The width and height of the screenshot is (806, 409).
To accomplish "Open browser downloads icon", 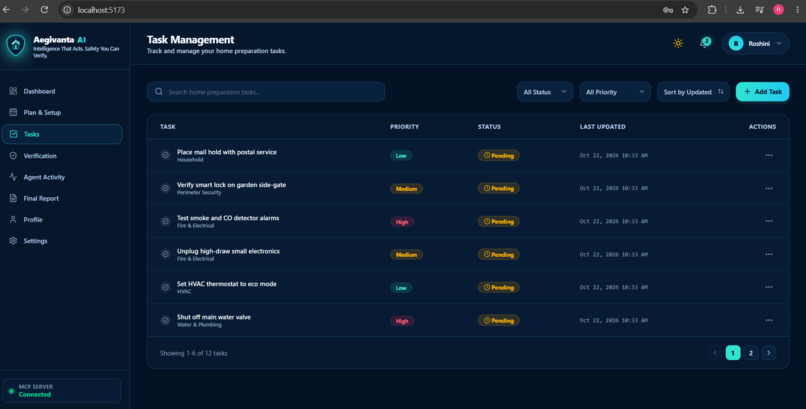I will [740, 10].
